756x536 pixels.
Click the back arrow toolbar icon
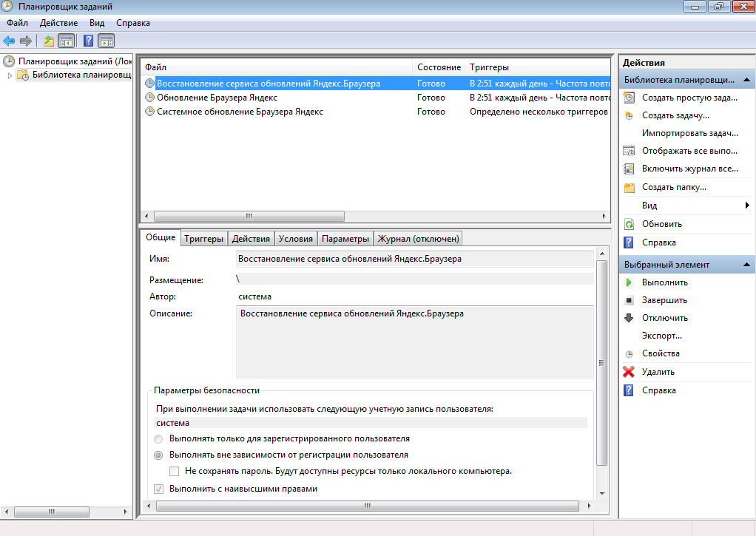click(9, 41)
